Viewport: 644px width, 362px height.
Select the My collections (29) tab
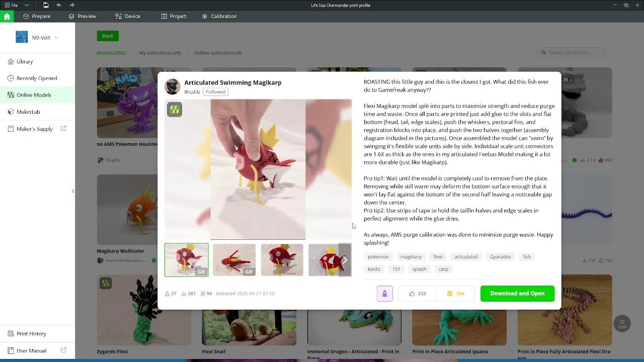tap(160, 53)
